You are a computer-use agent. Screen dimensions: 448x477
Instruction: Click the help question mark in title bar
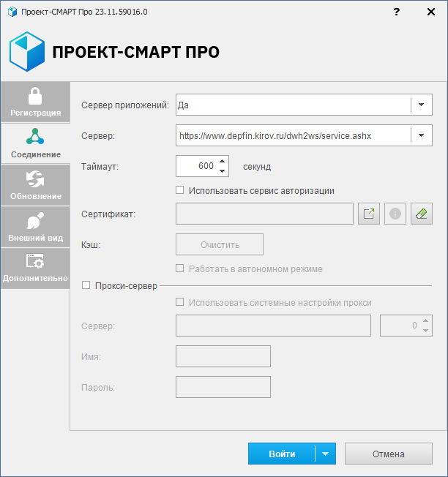[396, 12]
